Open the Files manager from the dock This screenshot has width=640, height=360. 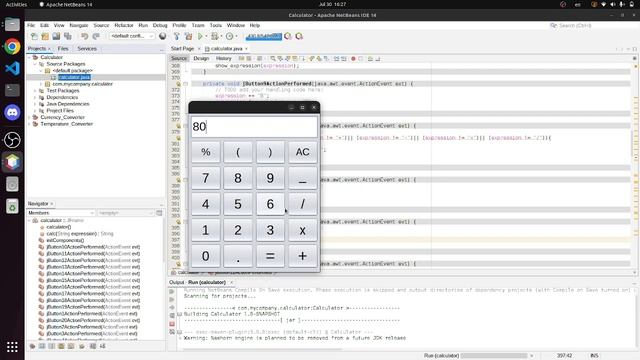(x=12, y=24)
